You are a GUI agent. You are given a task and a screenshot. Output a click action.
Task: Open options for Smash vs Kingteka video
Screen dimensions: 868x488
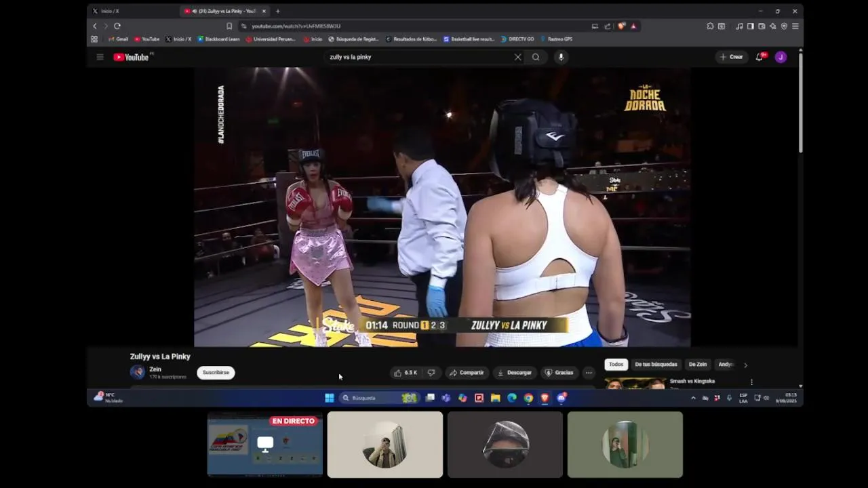(x=751, y=382)
